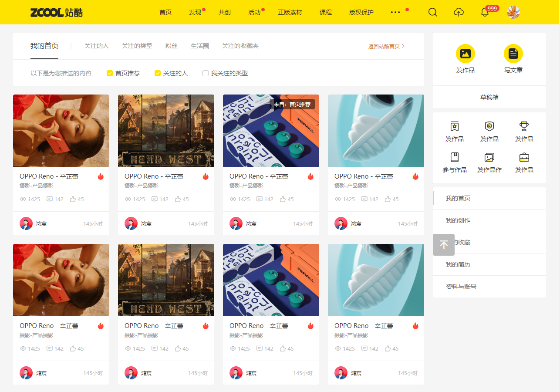Open 版权保护 in the top navigation
The width and height of the screenshot is (560, 392).
point(361,12)
